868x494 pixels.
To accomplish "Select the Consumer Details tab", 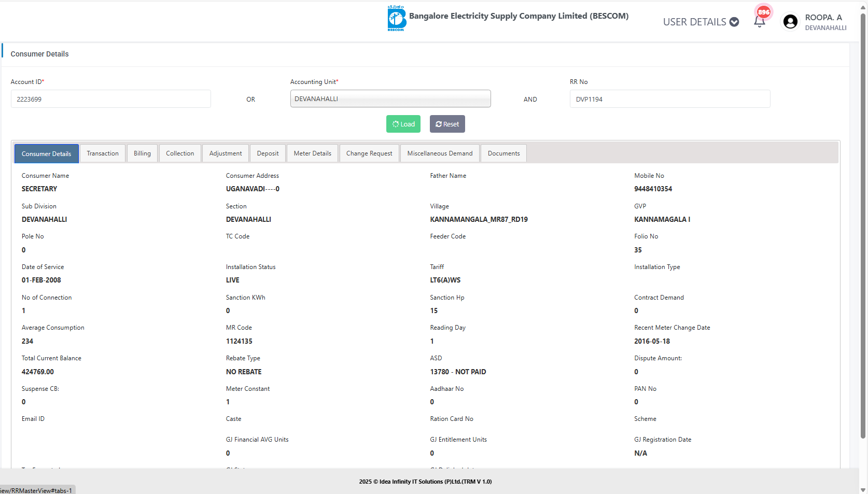I will [47, 154].
